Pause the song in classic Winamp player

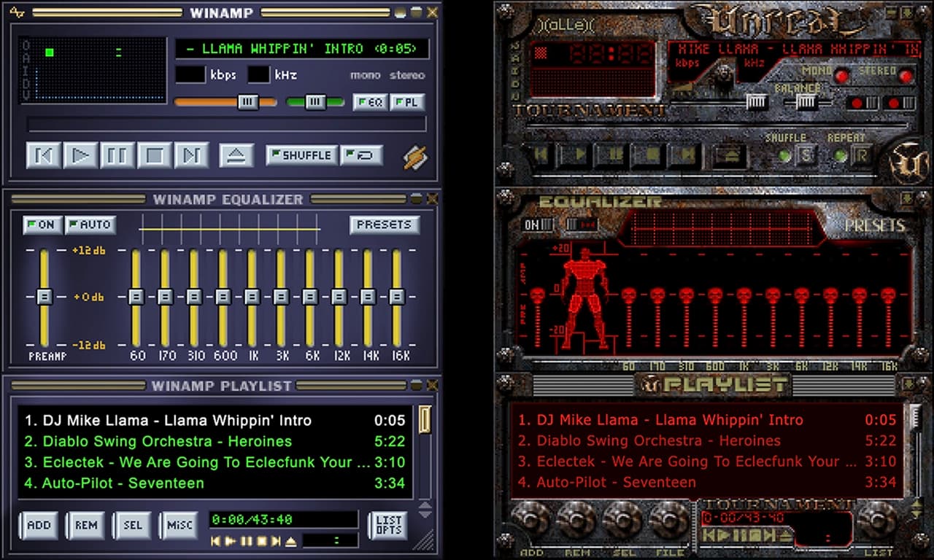117,155
